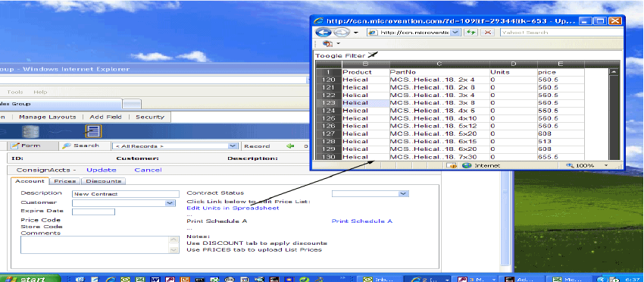Open the Help menu in main browser
Viewport: 644px width, 282px height.
point(40,92)
